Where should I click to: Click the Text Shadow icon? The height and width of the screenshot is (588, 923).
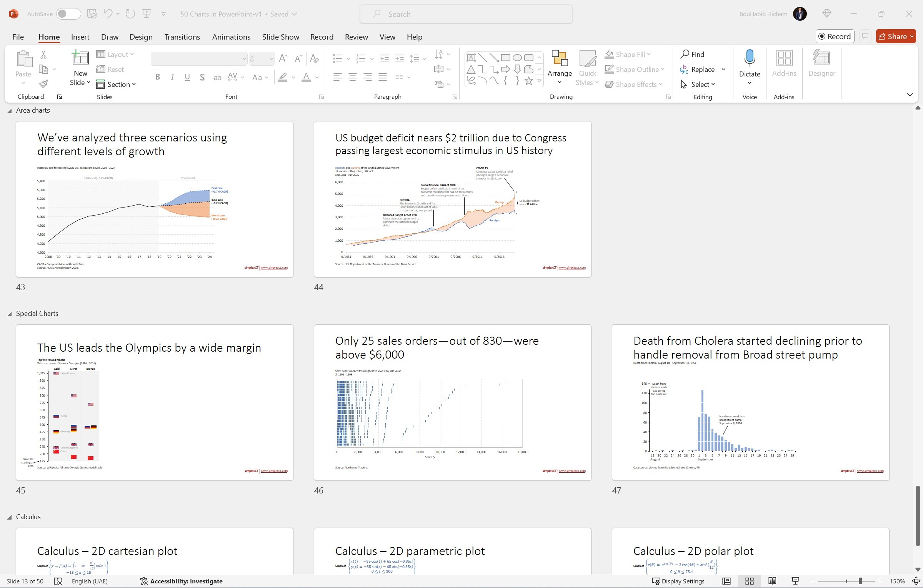point(202,77)
